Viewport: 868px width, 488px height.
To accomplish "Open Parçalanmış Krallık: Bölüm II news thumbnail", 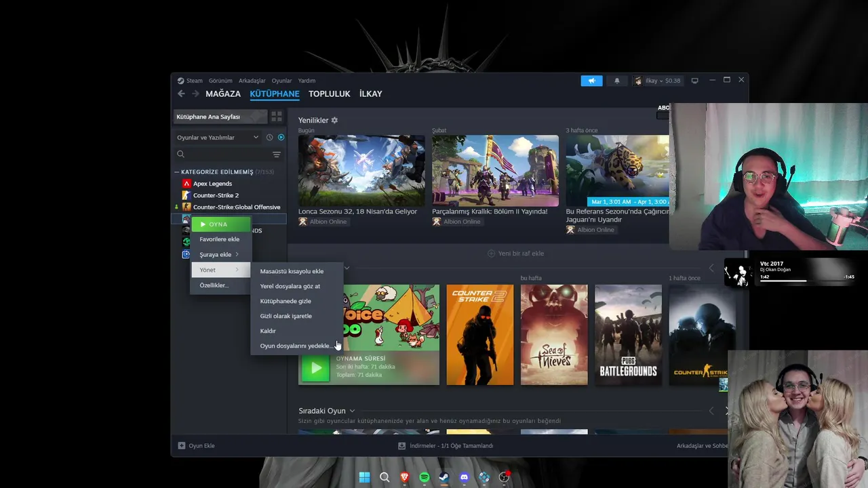I will pyautogui.click(x=496, y=171).
